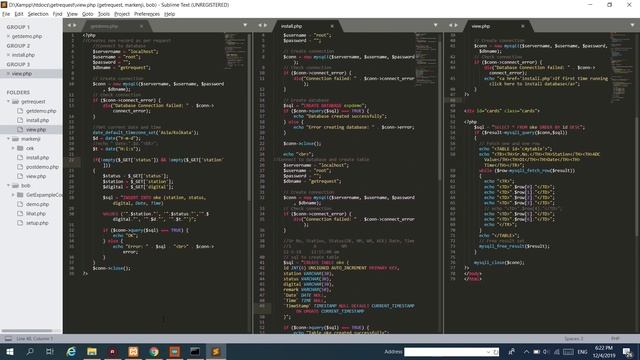This screenshot has height=360, width=640.
Task: Close the view.php editor tab
Action: point(522,26)
